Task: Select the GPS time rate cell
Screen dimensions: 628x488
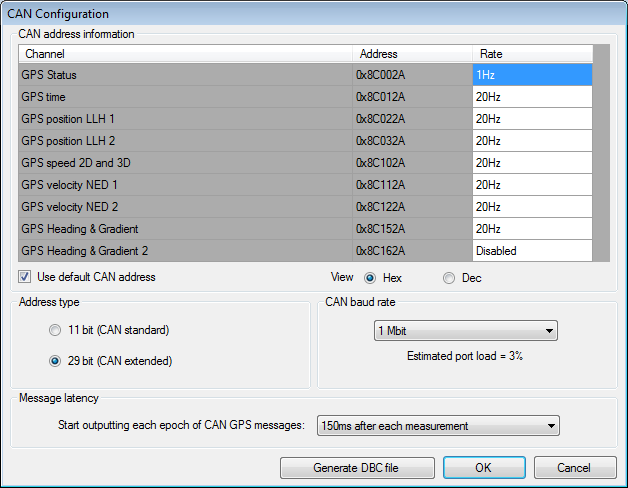Action: pyautogui.click(x=532, y=97)
